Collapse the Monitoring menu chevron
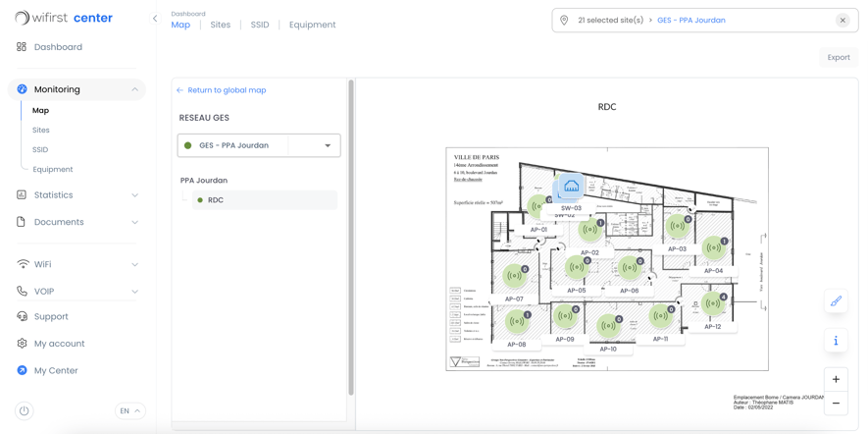Viewport: 868px width, 434px height. [x=134, y=89]
